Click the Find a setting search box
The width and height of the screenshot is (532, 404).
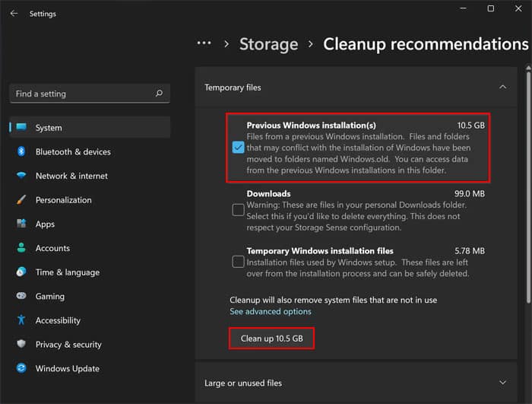(90, 94)
